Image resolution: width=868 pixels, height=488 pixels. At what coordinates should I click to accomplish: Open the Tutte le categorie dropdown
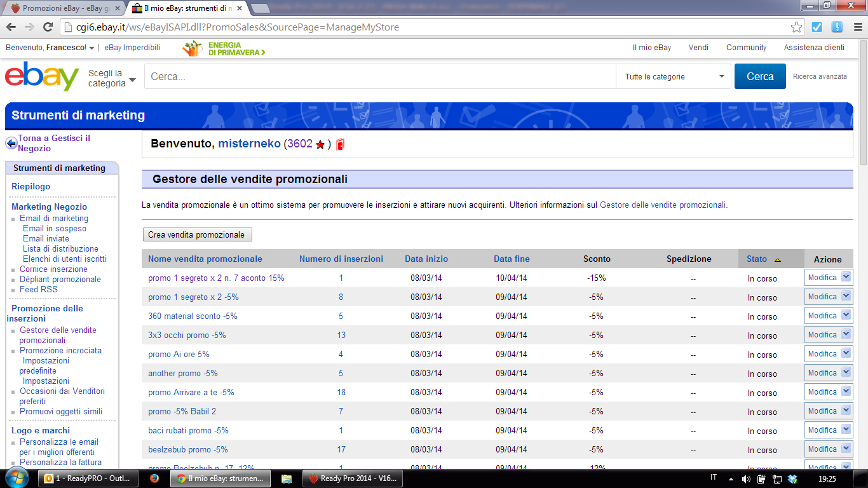pyautogui.click(x=675, y=77)
